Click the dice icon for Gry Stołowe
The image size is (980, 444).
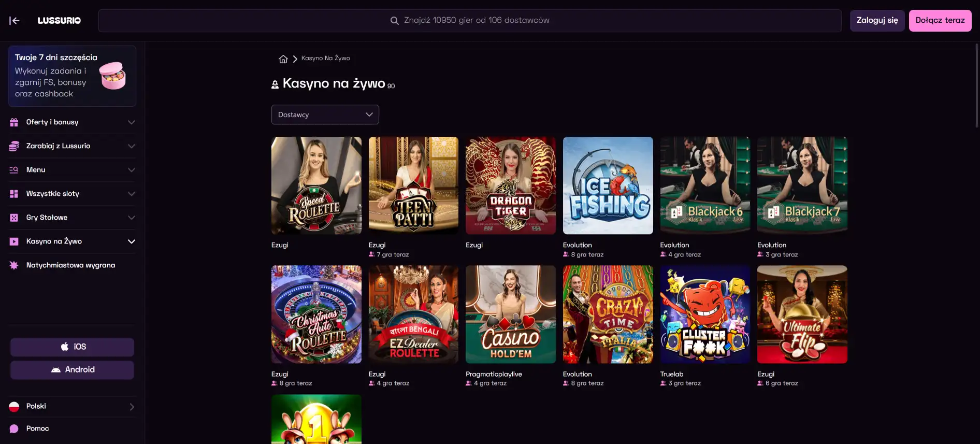pyautogui.click(x=14, y=218)
